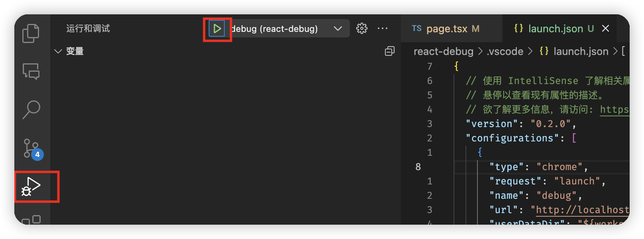The height and width of the screenshot is (239, 644).
Task: Click .vscode folder in breadcrumb
Action: click(505, 51)
